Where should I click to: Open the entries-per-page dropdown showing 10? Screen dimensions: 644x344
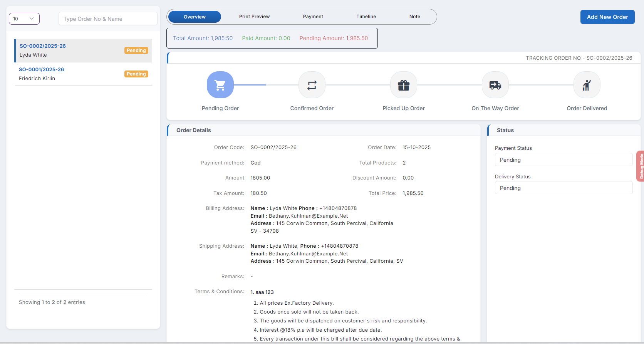point(24,18)
